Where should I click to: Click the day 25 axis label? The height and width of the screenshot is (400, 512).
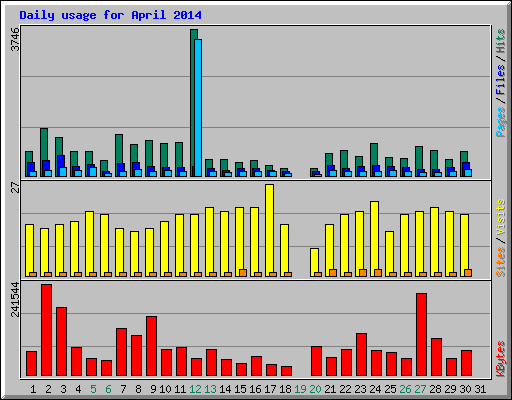point(390,389)
